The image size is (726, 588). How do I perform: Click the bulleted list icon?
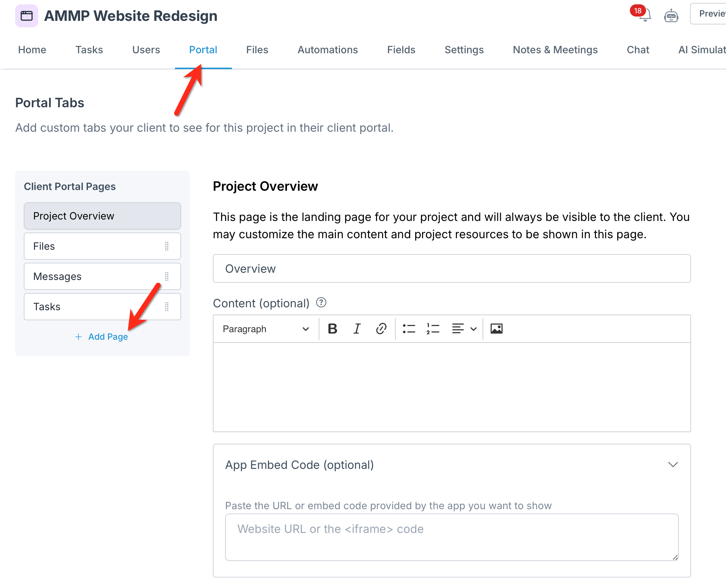409,329
